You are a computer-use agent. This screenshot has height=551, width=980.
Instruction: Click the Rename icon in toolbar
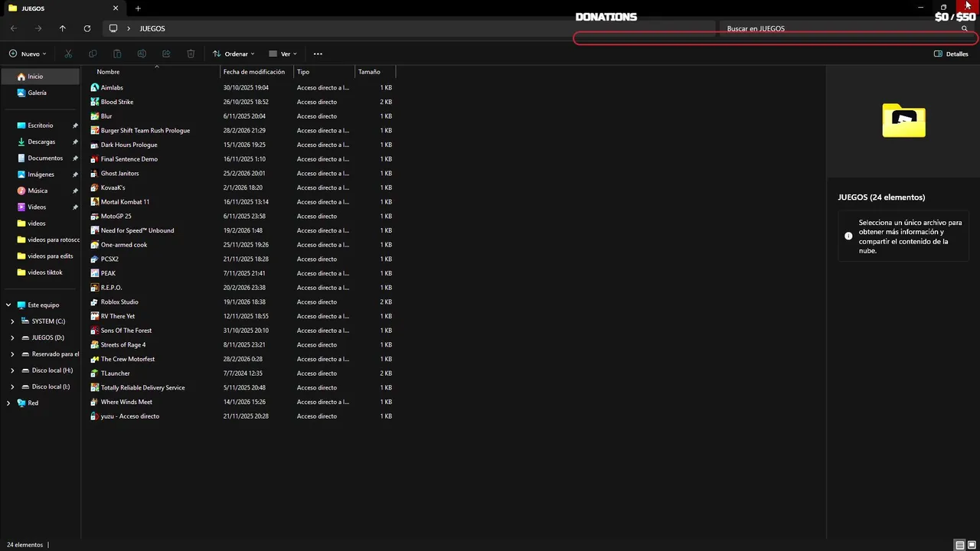point(142,54)
